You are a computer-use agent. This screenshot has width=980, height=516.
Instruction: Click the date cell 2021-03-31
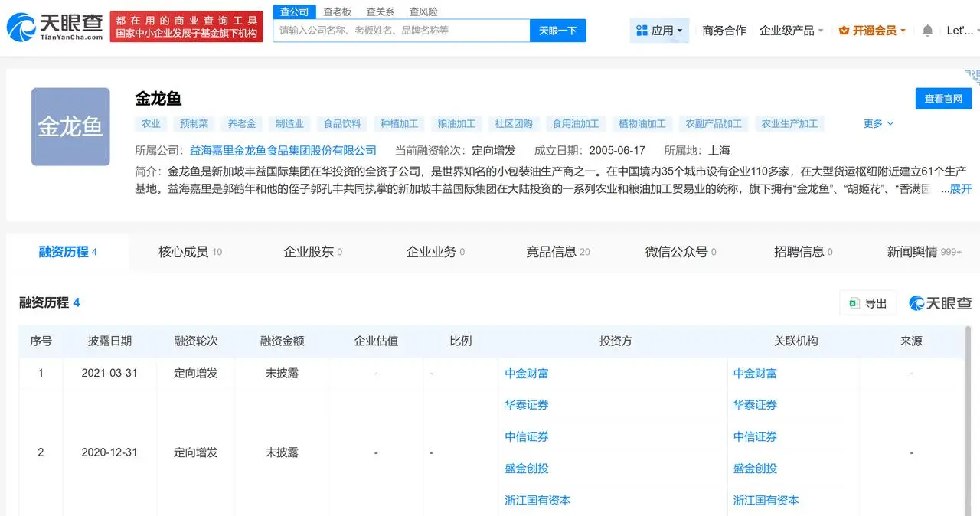pos(109,374)
